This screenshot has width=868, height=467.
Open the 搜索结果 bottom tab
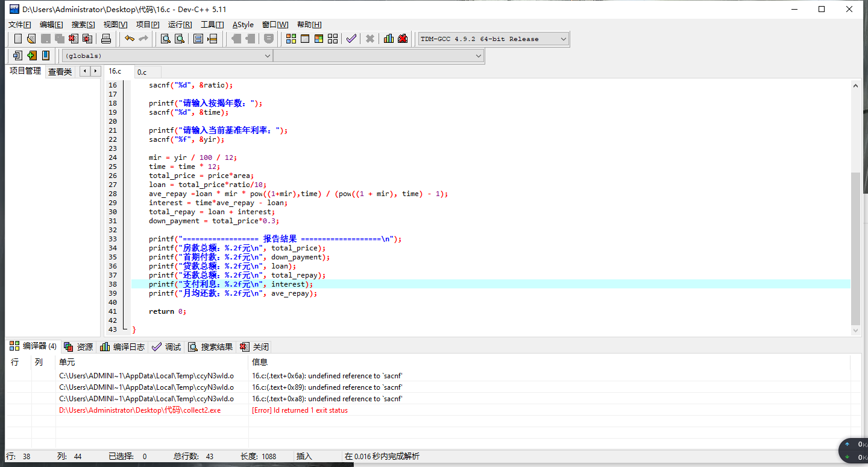coord(210,347)
